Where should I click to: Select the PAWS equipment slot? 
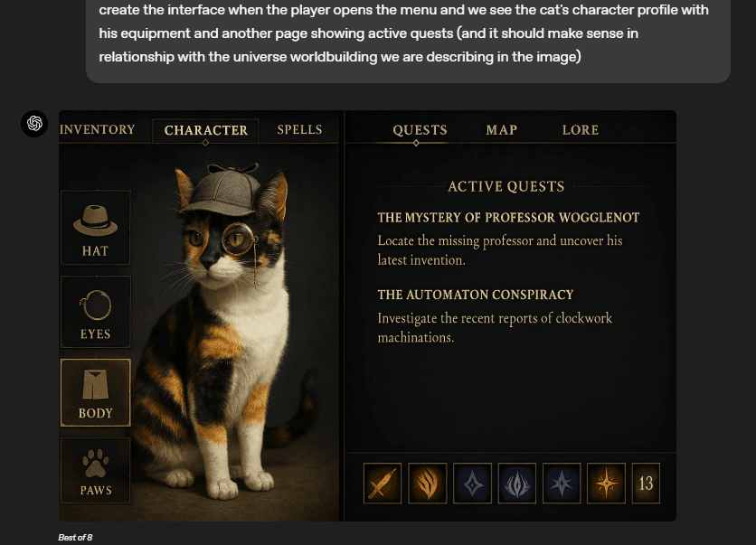pos(96,471)
